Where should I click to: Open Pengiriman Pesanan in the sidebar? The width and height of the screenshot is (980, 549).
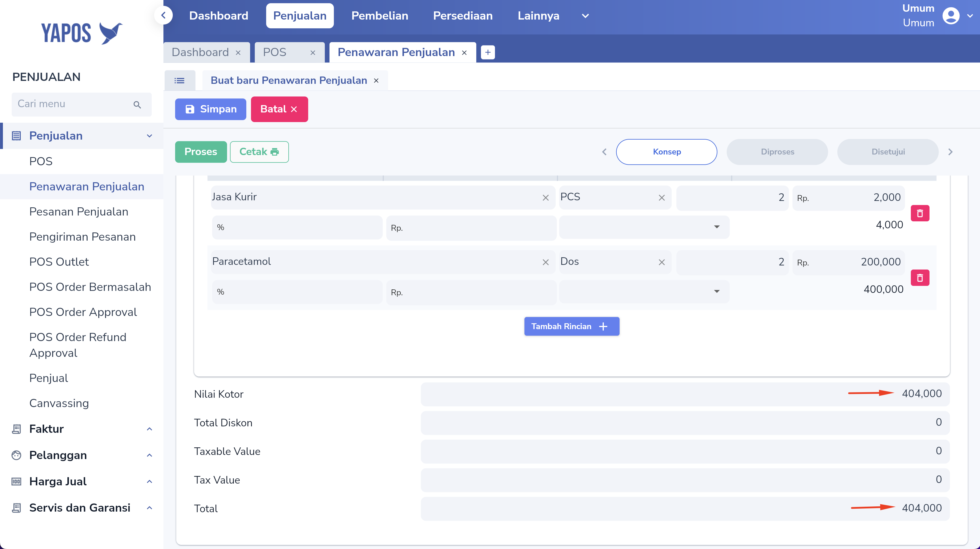[83, 237]
